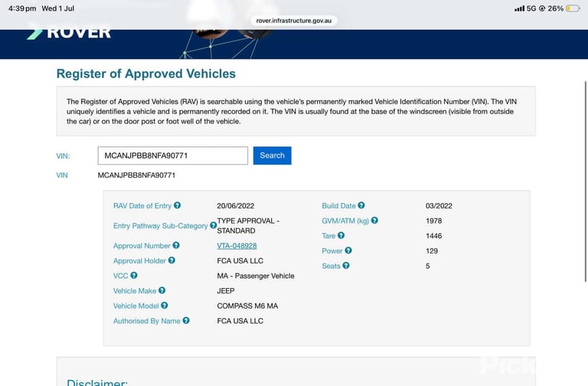Image resolution: width=588 pixels, height=386 pixels.
Task: Grab the page scrollbar on right edge
Action: [x=586, y=182]
